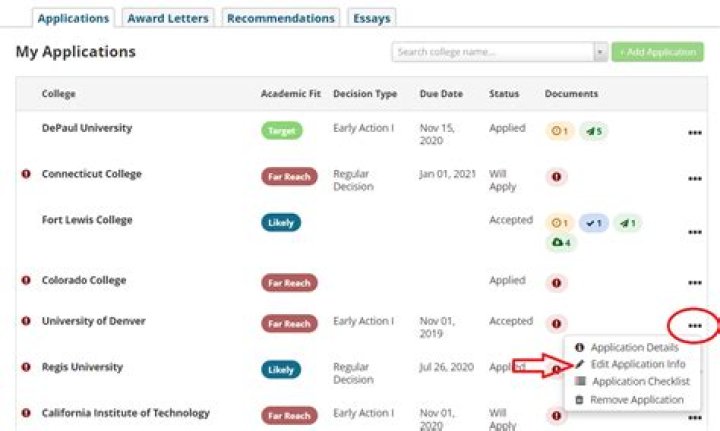Viewport: 720px width, 431px height.
Task: Click the alert icon beside Colorado College name
Action: click(26, 280)
